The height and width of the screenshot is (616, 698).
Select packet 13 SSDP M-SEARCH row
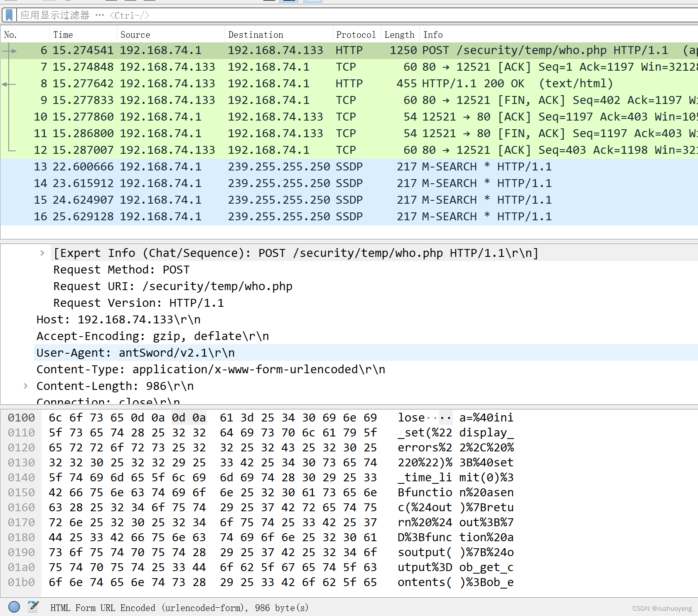coord(349,167)
